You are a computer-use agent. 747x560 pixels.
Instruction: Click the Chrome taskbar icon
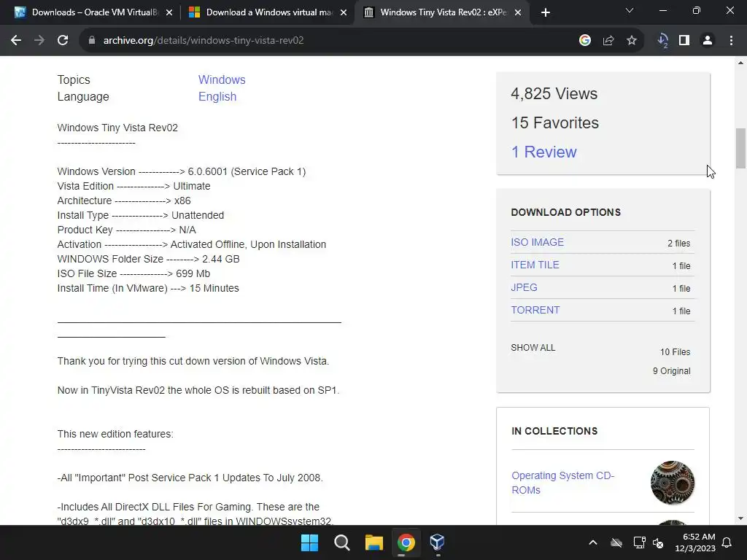[x=406, y=542]
